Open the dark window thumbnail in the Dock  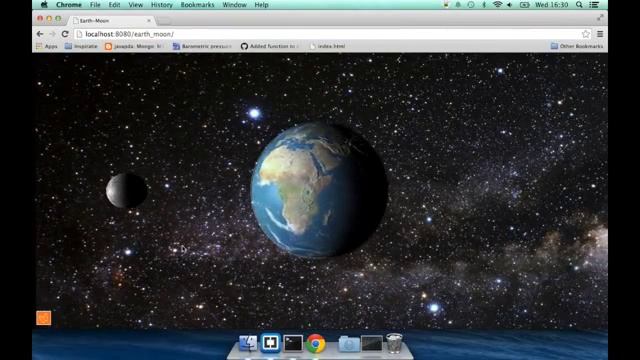point(372,344)
